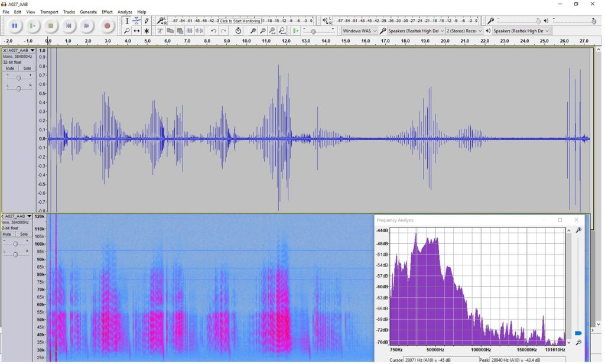This screenshot has width=605, height=364.
Task: Adjust the playback volume slider
Action: 574,21
